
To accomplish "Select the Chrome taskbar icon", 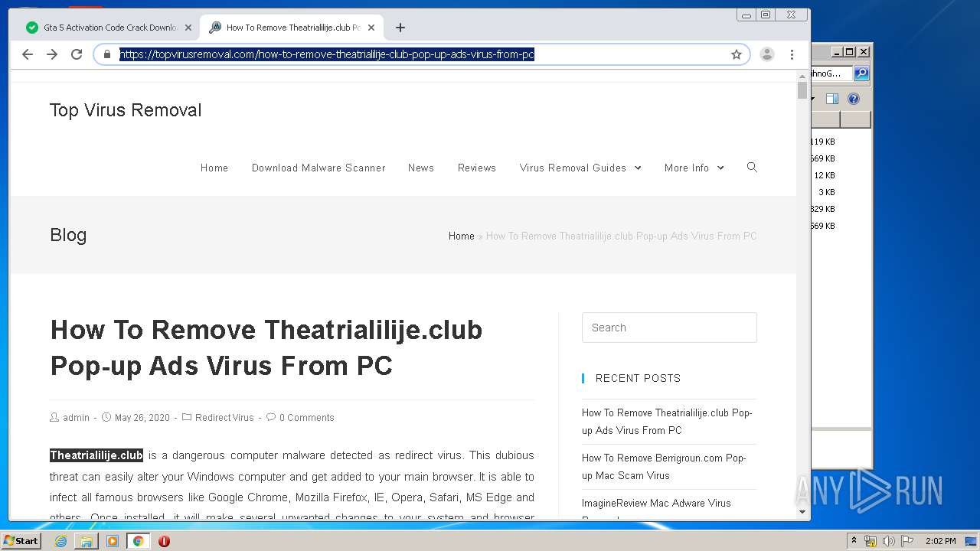I will (x=138, y=541).
